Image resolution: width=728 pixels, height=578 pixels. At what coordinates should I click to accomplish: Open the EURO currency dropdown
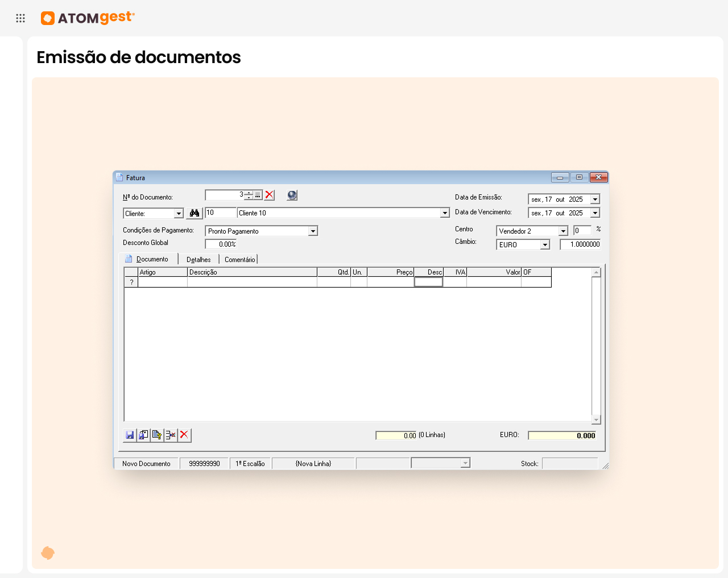(545, 245)
